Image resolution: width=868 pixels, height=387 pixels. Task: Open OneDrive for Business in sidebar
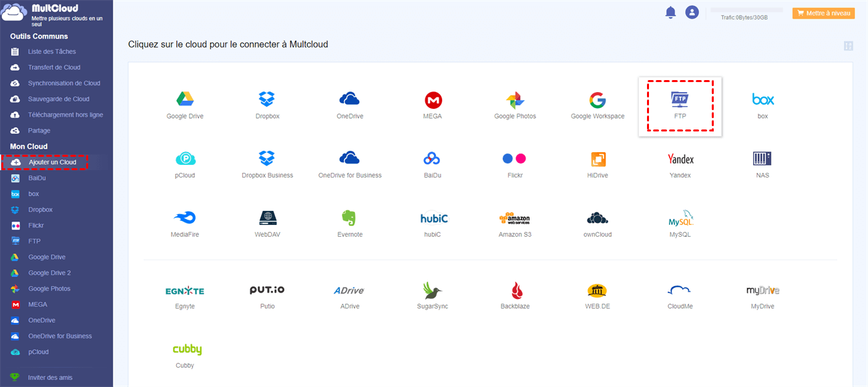coord(60,336)
